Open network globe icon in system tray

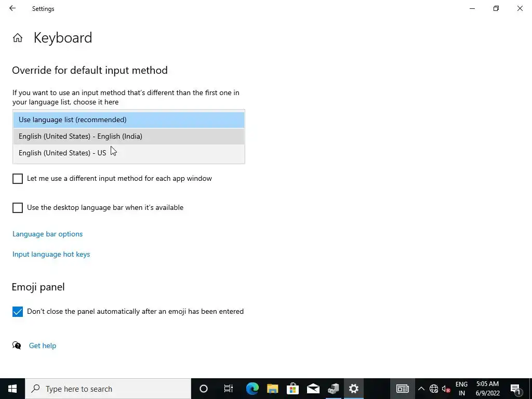[434, 389]
